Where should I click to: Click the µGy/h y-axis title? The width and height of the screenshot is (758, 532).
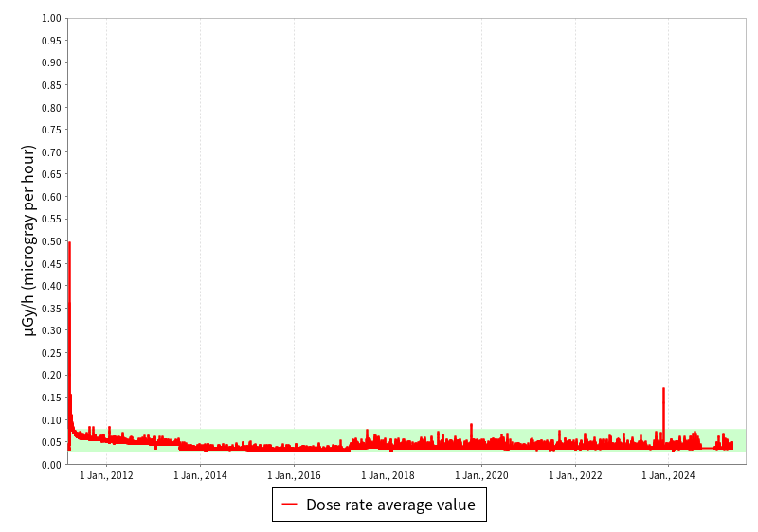pyautogui.click(x=29, y=240)
